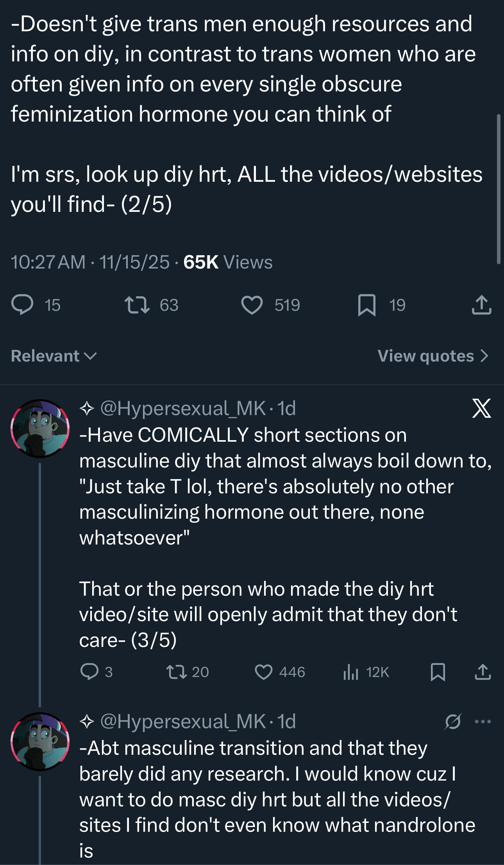Open View quotes page
This screenshot has height=865, width=504.
point(433,356)
